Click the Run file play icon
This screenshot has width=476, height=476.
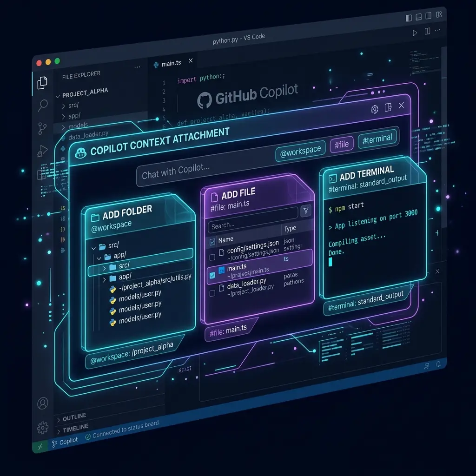coord(415,33)
